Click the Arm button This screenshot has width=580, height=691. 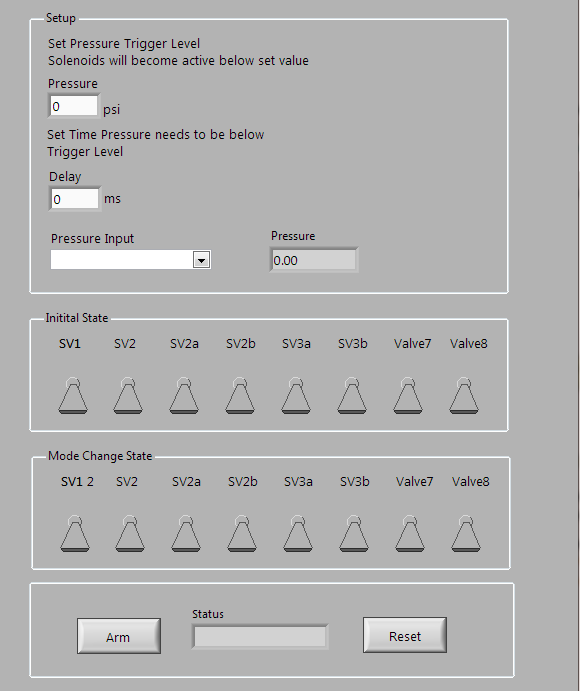pos(119,636)
